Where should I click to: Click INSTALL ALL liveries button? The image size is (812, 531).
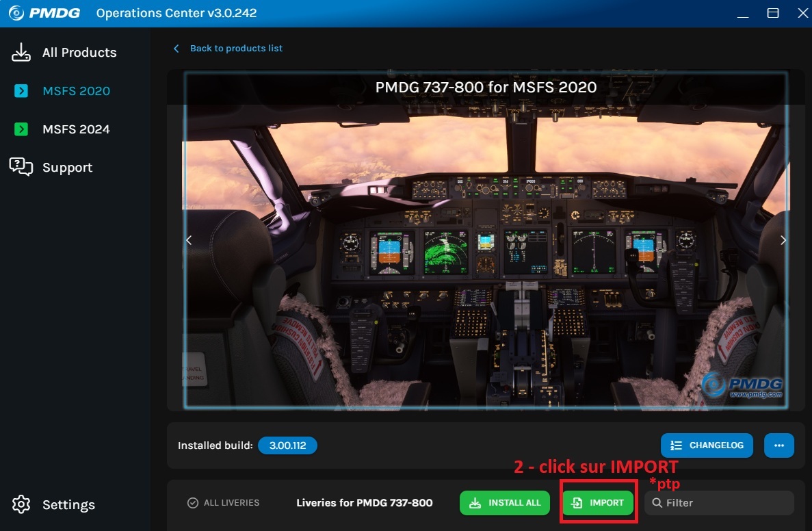[x=505, y=503]
